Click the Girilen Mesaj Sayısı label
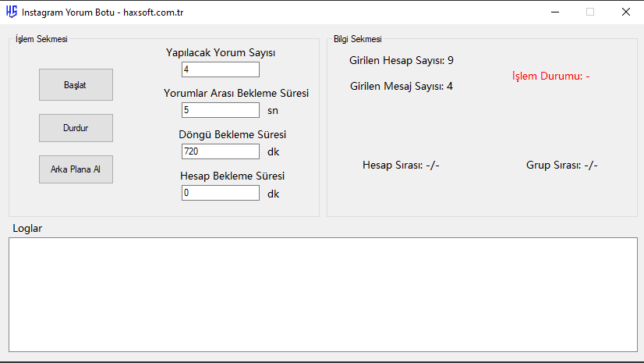 point(401,86)
